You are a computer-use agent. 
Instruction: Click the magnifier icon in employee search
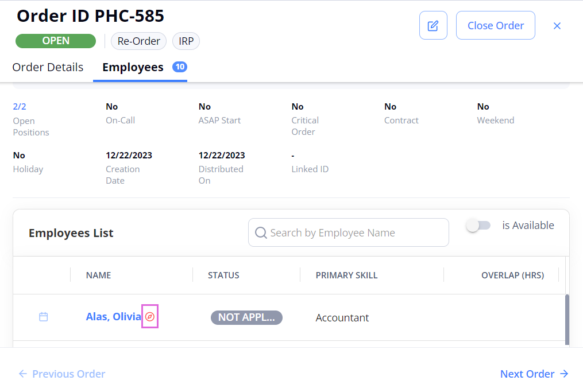click(261, 232)
